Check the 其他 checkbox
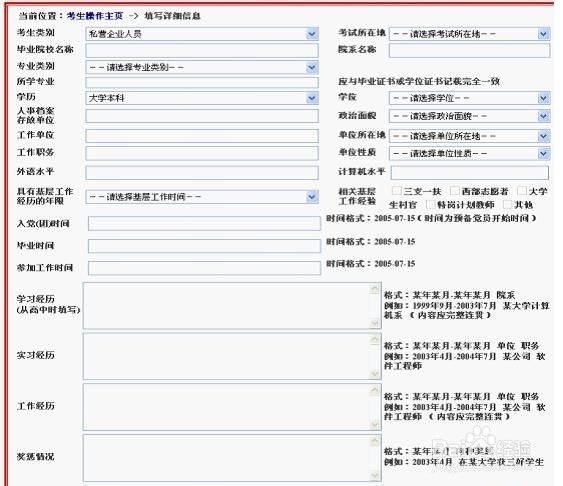 pyautogui.click(x=507, y=205)
